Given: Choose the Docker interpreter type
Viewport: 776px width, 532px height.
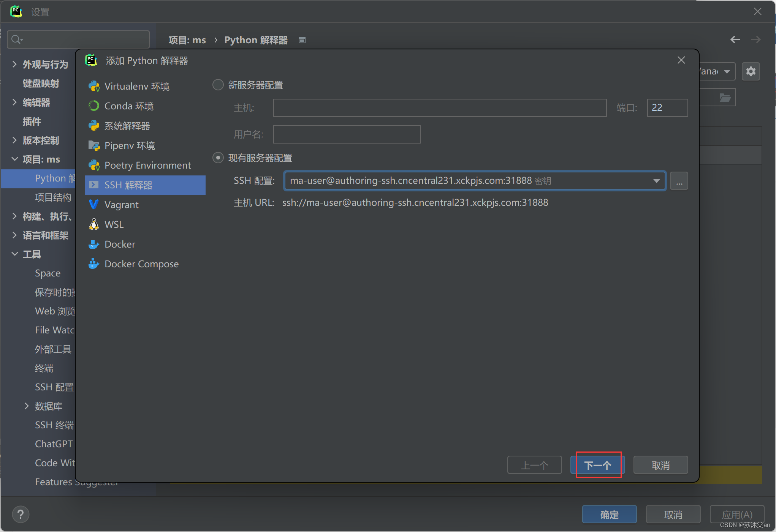Looking at the screenshot, I should point(119,244).
